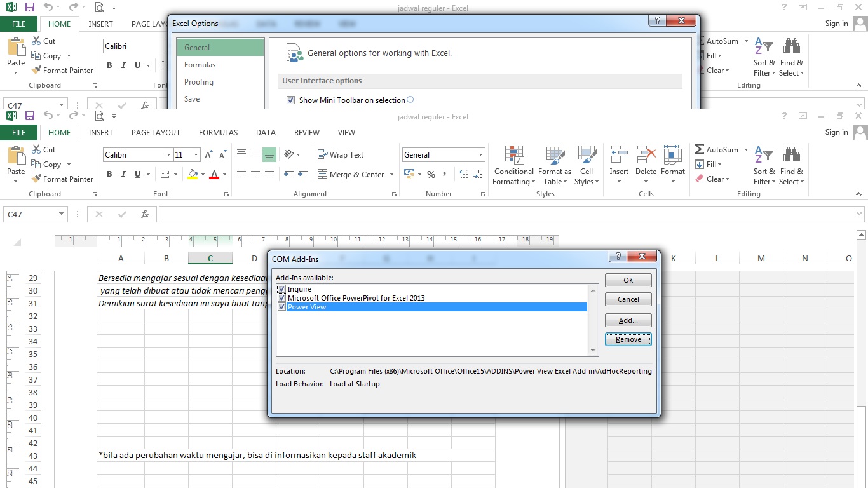868x488 pixels.
Task: Open the font size dropdown showing 11
Action: coord(196,155)
